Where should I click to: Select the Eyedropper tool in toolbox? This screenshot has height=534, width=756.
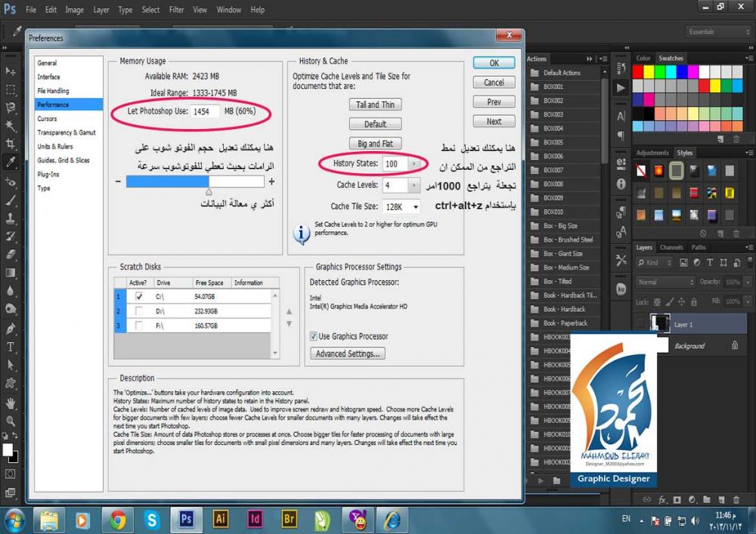point(10,162)
